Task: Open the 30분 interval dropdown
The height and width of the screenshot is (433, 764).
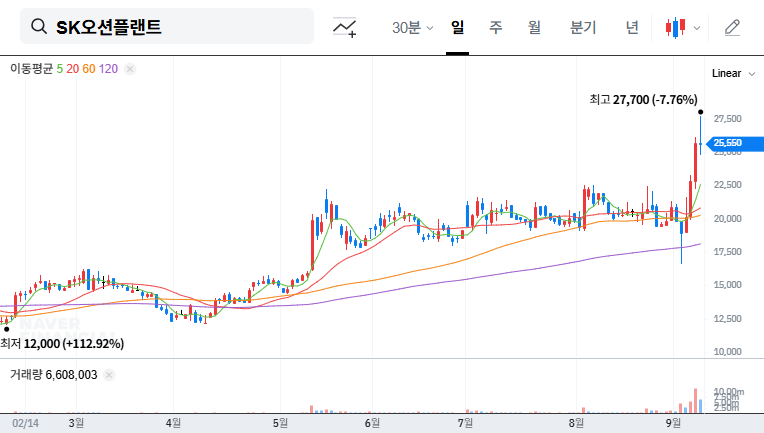Action: 412,28
